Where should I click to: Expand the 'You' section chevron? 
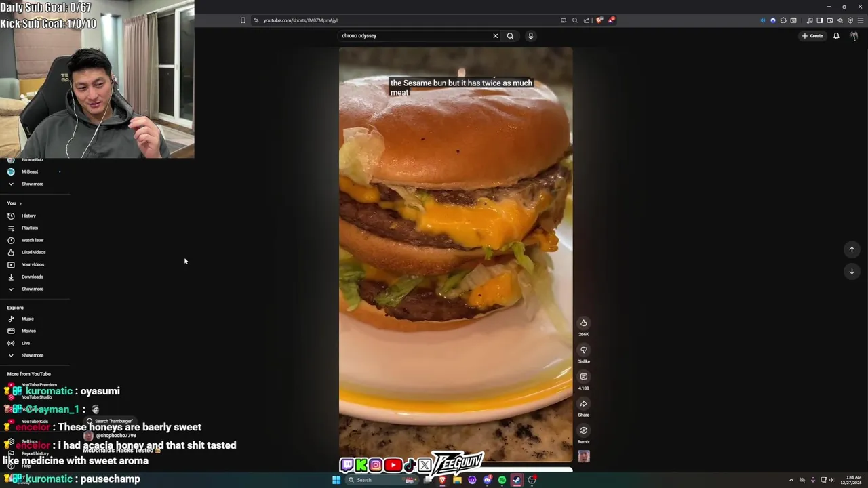(x=20, y=203)
